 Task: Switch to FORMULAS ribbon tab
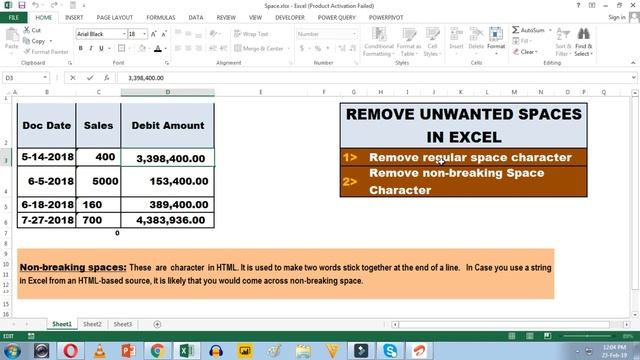point(161,18)
